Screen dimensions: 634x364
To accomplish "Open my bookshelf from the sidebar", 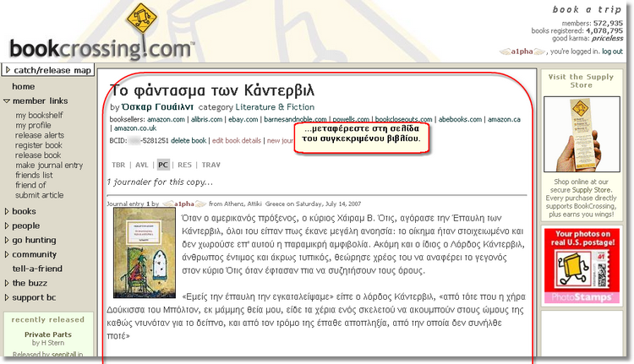I will (39, 115).
